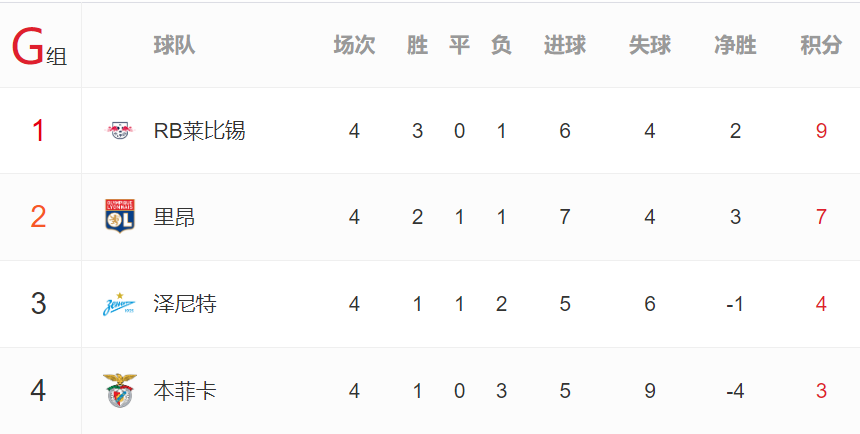860x434 pixels.
Task: Click the 进球 column header
Action: [x=565, y=45]
